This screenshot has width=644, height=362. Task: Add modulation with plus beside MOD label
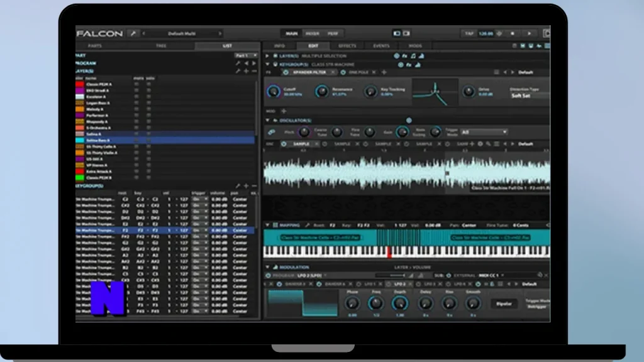coord(284,111)
